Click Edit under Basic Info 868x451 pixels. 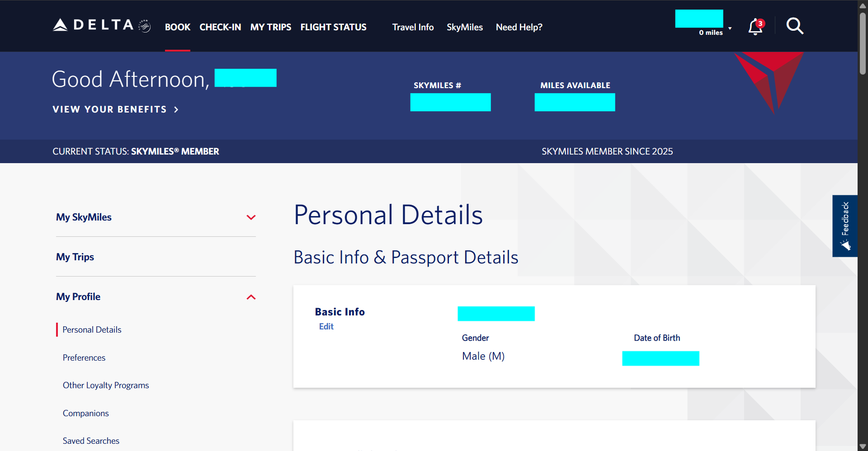[x=326, y=326]
